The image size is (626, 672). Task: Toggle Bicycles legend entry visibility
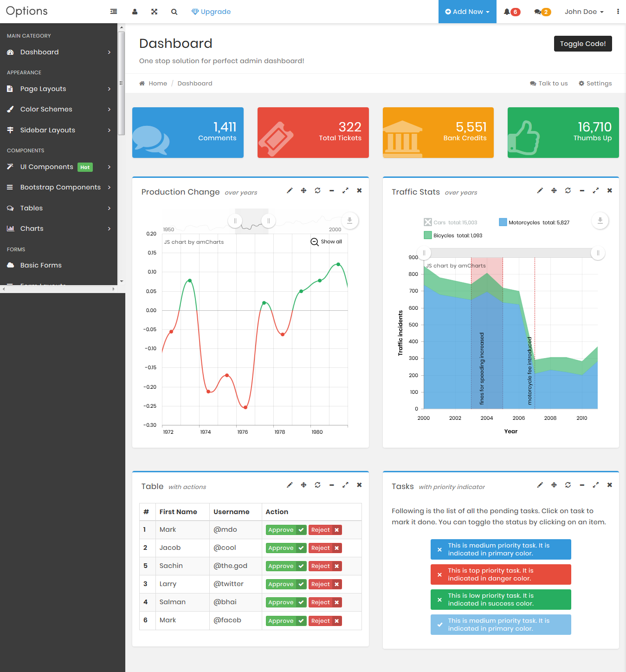click(453, 235)
